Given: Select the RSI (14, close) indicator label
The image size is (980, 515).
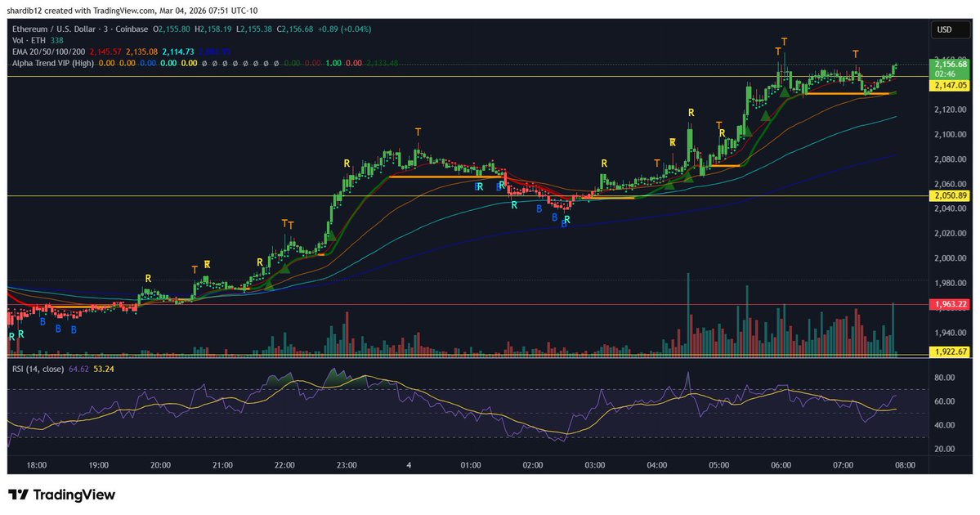Looking at the screenshot, I should [x=38, y=369].
